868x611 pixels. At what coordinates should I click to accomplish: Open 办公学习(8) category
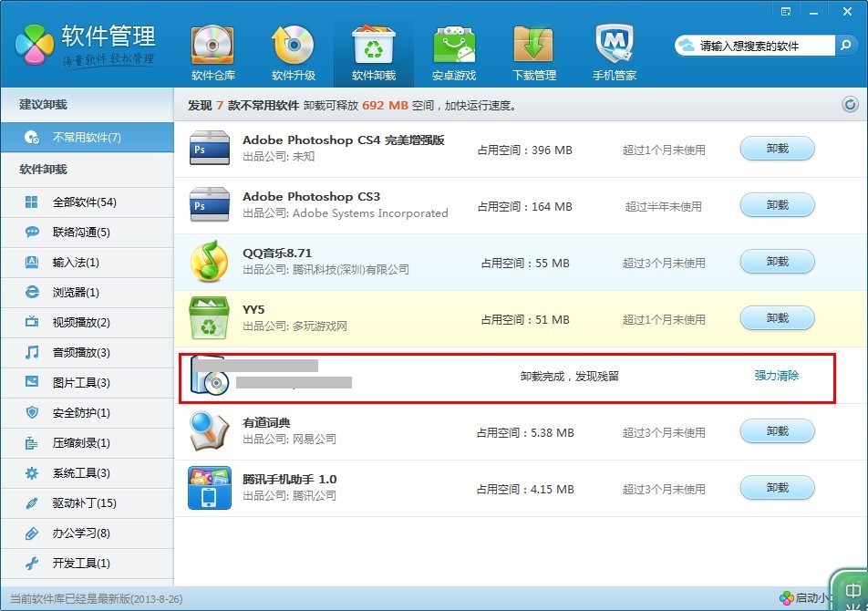click(87, 533)
